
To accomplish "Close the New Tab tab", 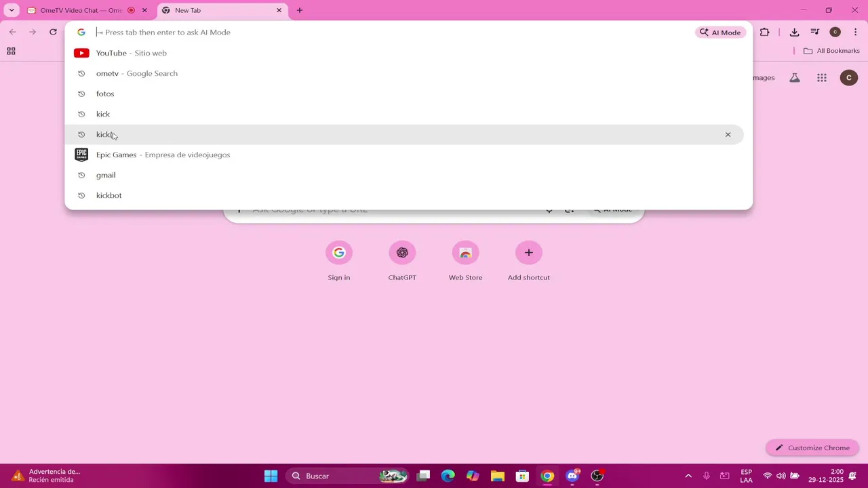I will pos(279,10).
